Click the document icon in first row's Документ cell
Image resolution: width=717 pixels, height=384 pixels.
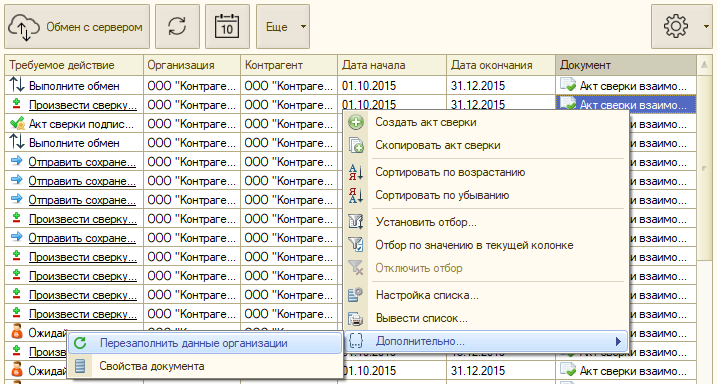[x=568, y=85]
